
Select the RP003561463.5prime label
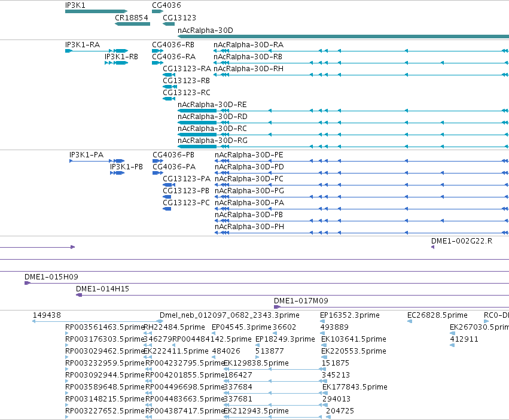point(105,327)
